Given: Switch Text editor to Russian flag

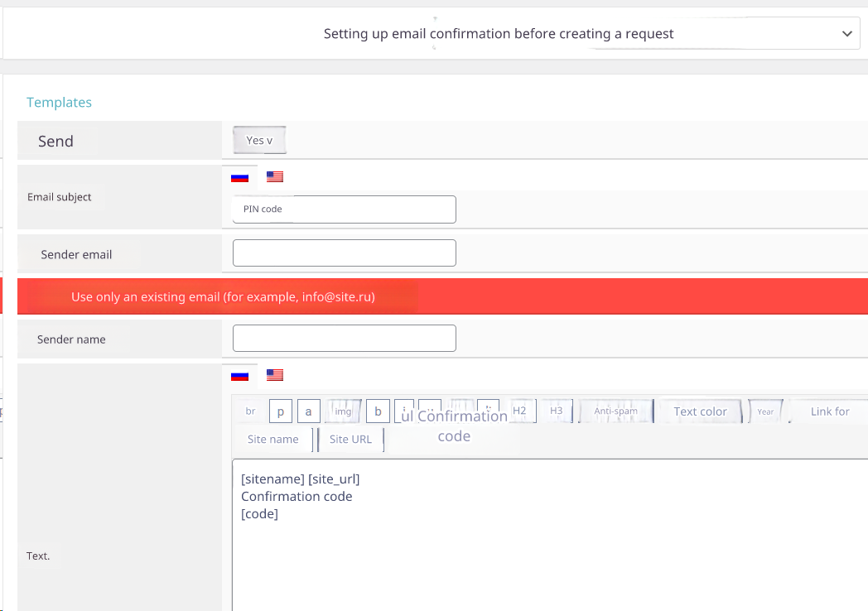Looking at the screenshot, I should click(240, 376).
